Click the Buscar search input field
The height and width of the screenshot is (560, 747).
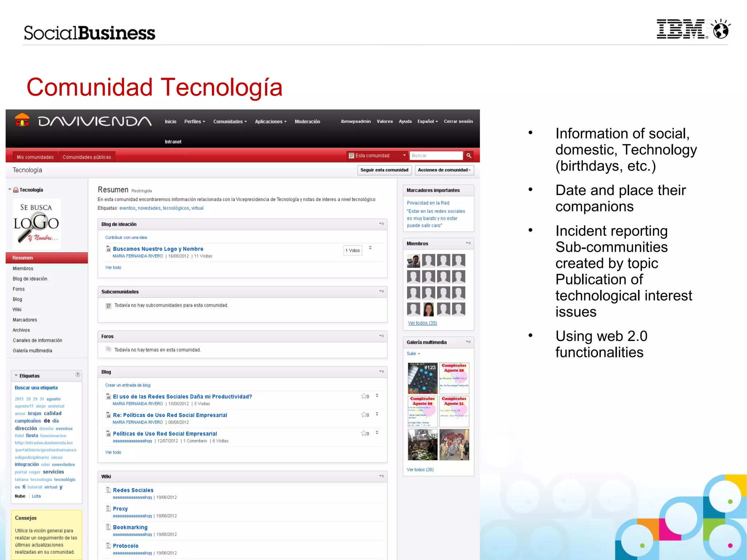point(436,156)
